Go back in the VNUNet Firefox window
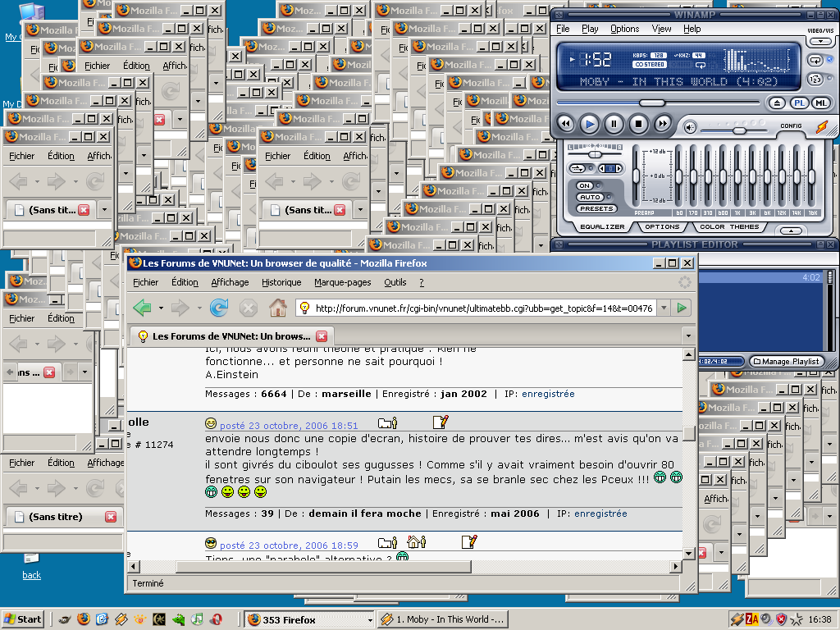This screenshot has width=840, height=630. 142,308
